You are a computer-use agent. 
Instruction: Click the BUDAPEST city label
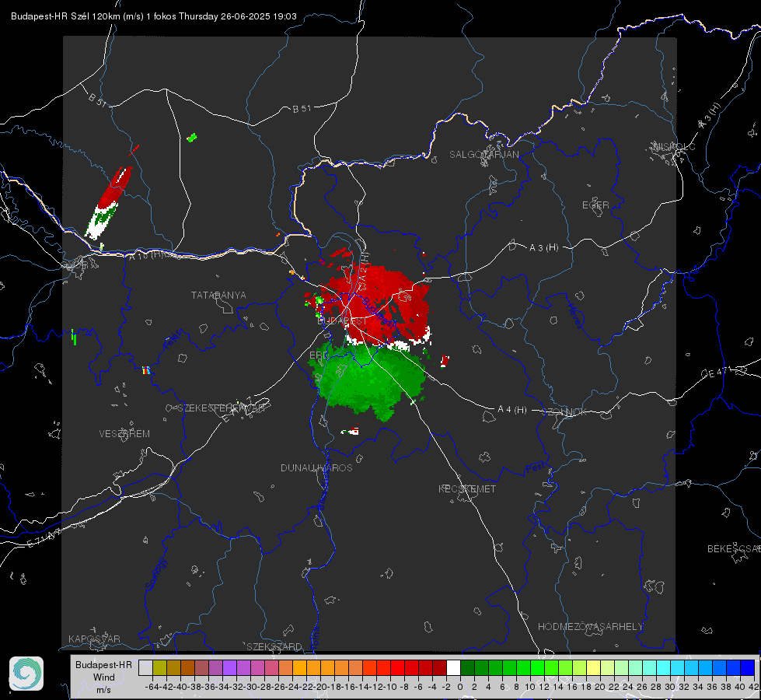coord(342,321)
